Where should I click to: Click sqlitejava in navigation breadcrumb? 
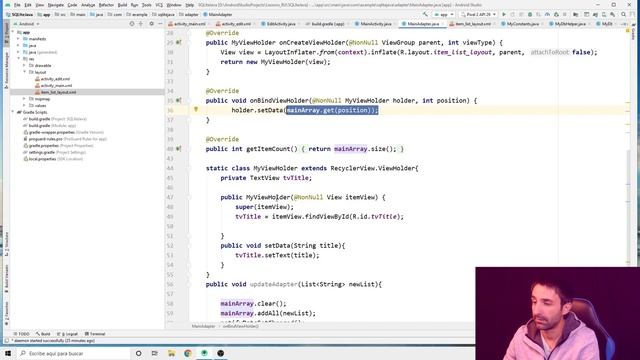[x=164, y=14]
